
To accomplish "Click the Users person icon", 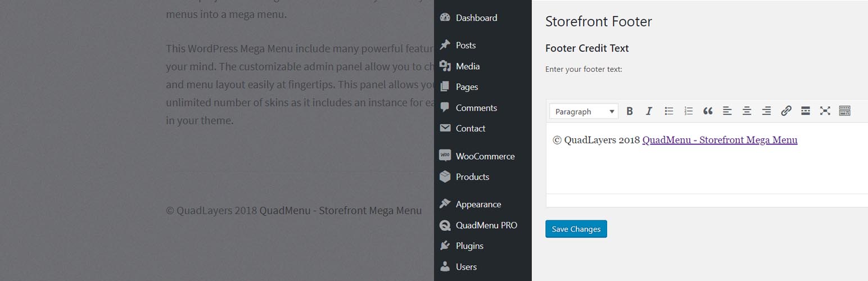I will coord(445,266).
